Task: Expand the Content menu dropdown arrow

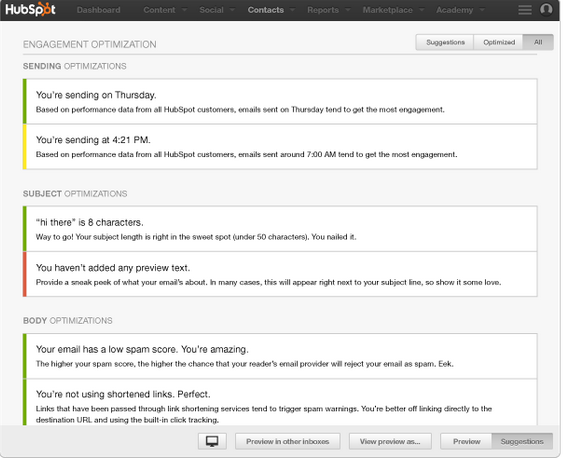Action: [x=185, y=10]
